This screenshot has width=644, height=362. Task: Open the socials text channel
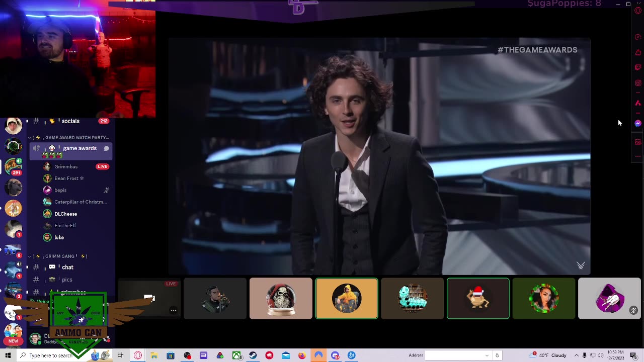click(x=70, y=121)
